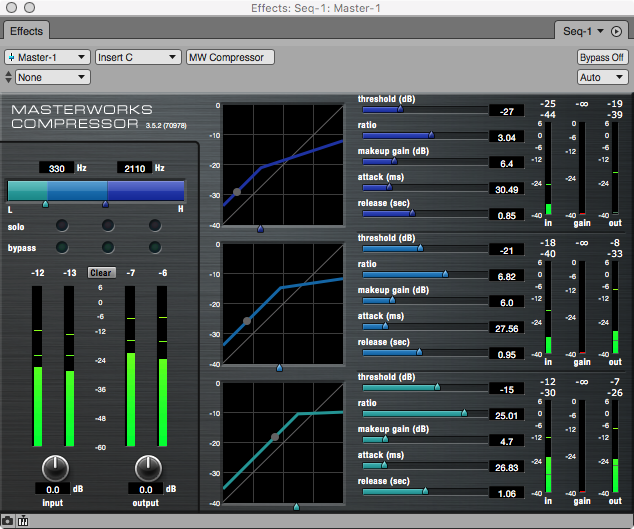The height and width of the screenshot is (529, 634).
Task: Adjust the high band threshold slider
Action: click(425, 110)
